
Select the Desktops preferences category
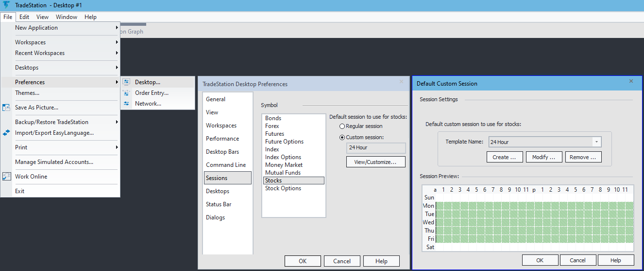[x=228, y=191]
